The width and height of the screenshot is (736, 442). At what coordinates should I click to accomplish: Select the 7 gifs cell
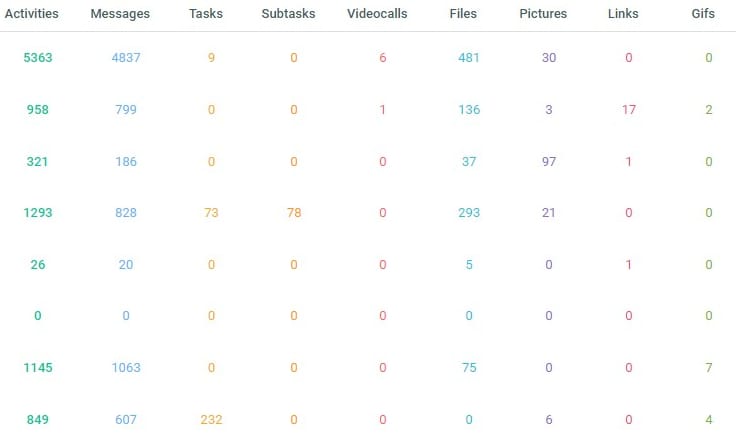709,368
